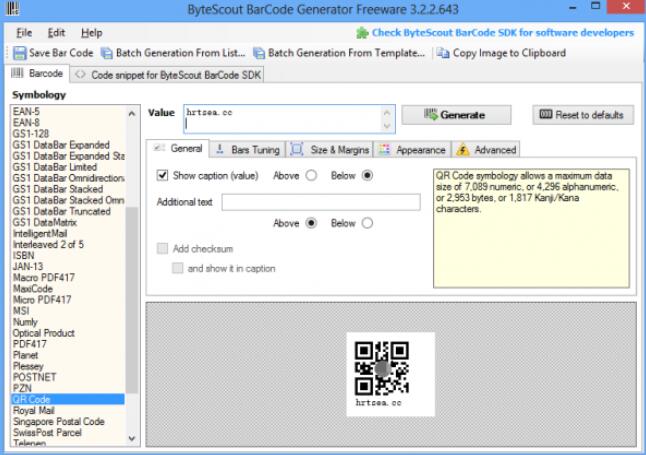Open the Edit menu
The width and height of the screenshot is (646, 455).
pos(56,33)
